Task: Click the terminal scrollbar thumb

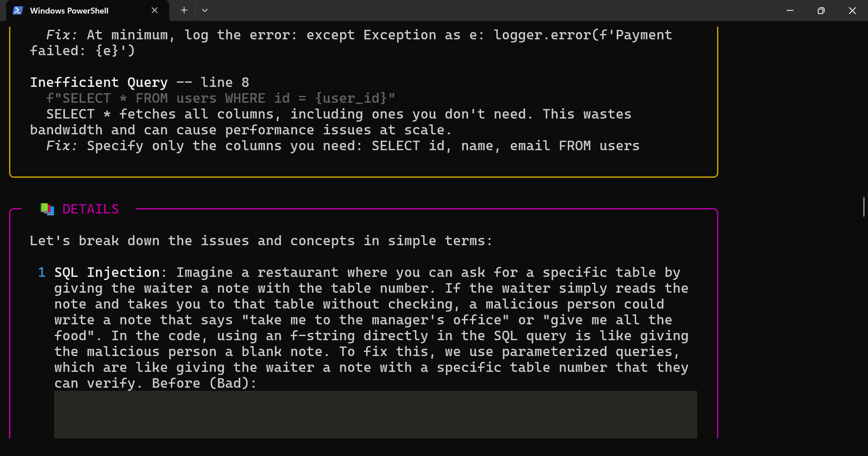Action: click(863, 206)
